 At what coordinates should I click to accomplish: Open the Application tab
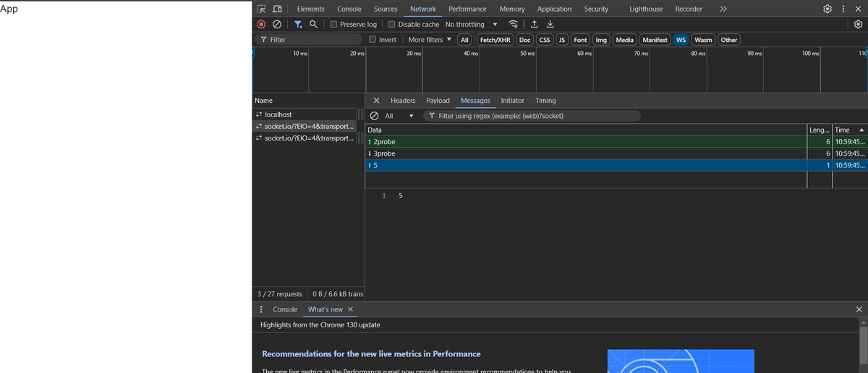pos(555,9)
